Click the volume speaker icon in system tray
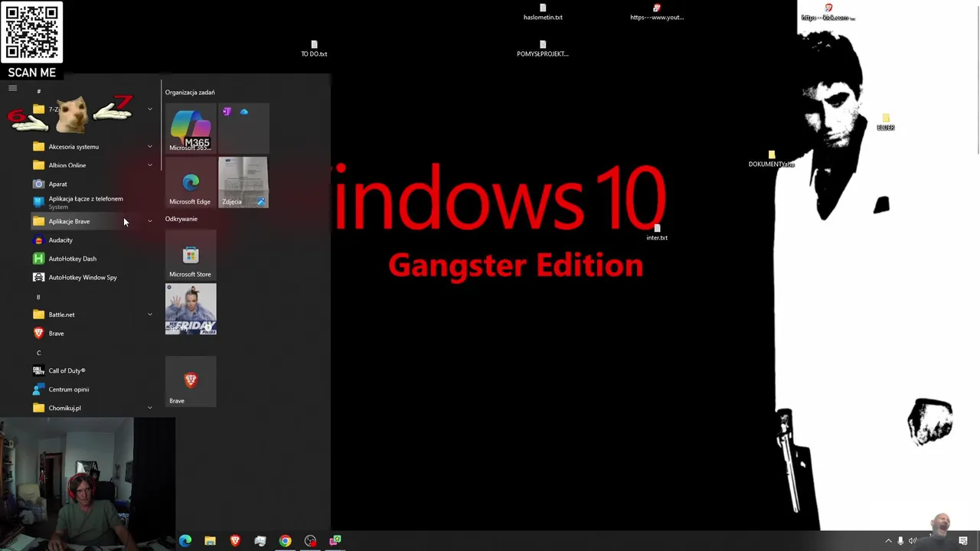This screenshot has height=551, width=980. tap(913, 541)
